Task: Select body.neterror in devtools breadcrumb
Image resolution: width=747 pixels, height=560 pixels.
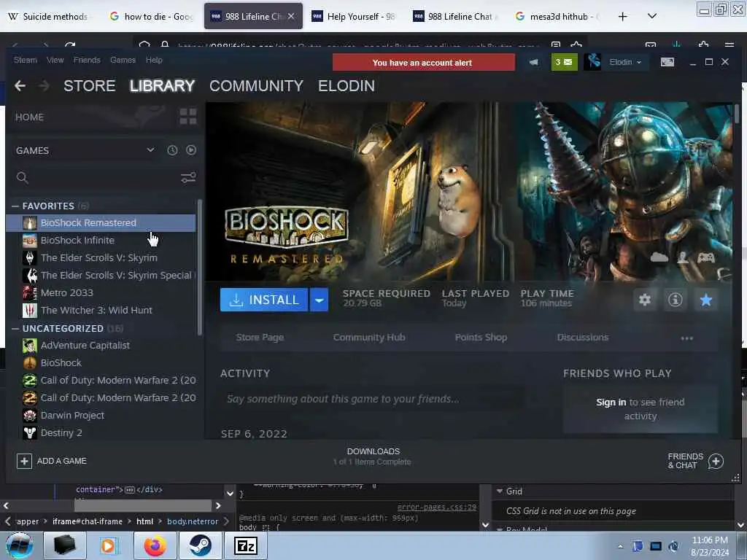Action: [x=193, y=521]
